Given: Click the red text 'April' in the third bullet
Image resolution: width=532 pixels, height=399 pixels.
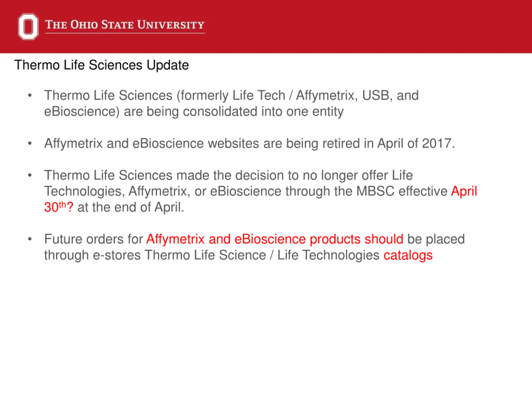Looking at the screenshot, I should click(x=464, y=192).
